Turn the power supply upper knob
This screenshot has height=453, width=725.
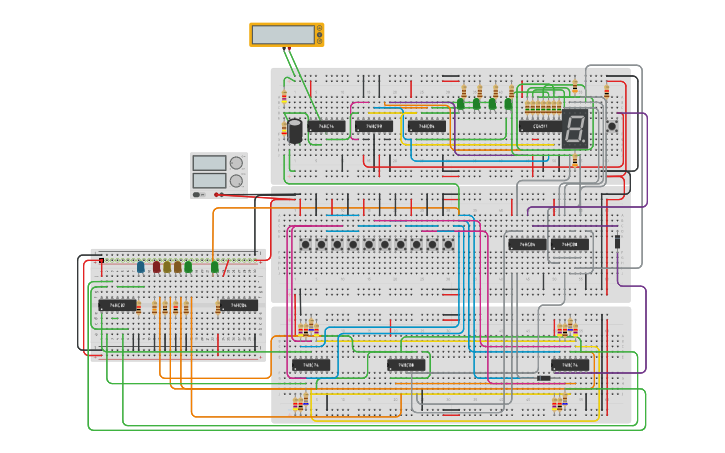(x=236, y=163)
